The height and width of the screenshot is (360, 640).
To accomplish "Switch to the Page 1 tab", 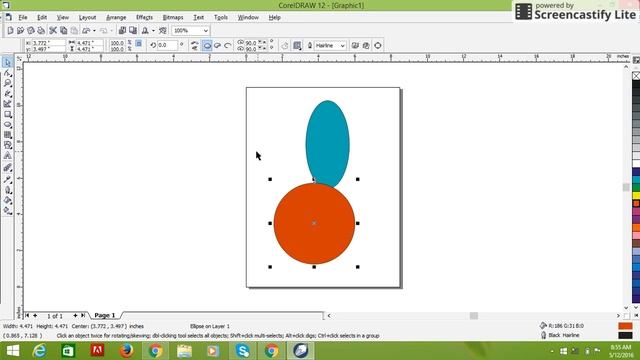I will (105, 316).
